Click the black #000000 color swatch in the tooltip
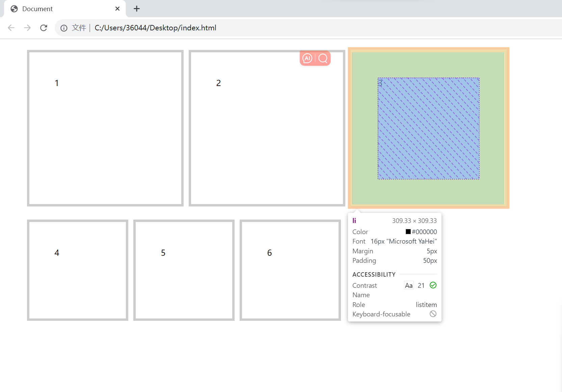562x392 pixels. (408, 232)
